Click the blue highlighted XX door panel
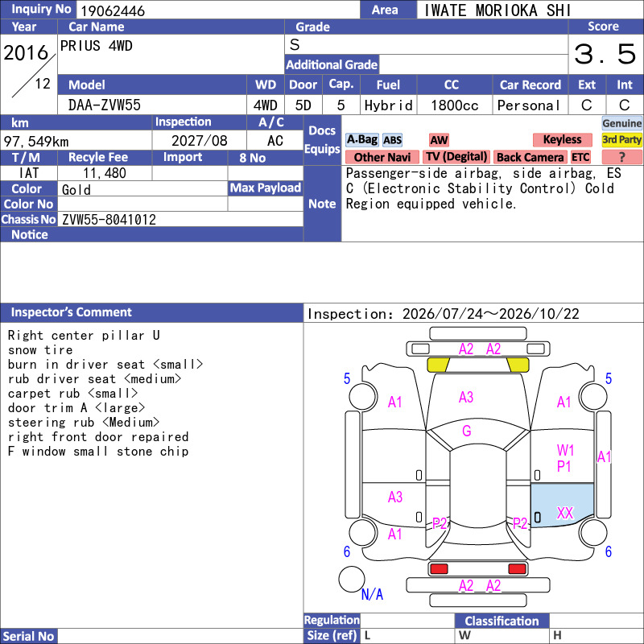Image resolution: width=644 pixels, height=644 pixels. pos(562,506)
